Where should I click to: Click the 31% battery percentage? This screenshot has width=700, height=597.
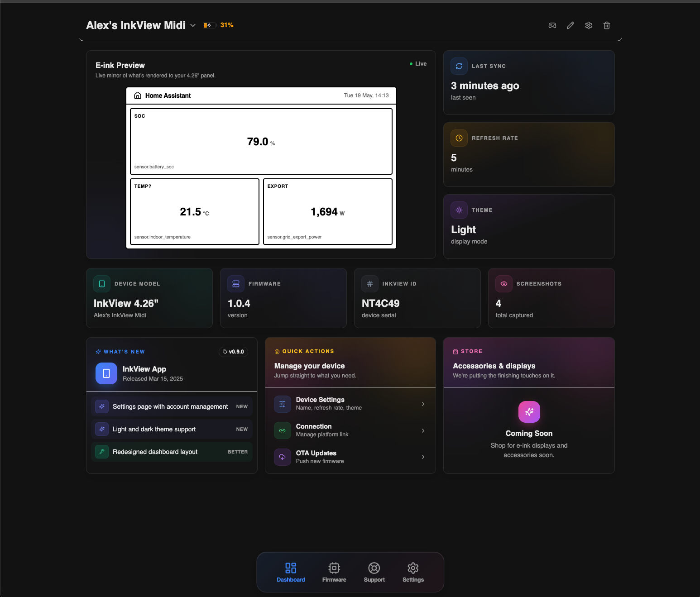pos(227,25)
